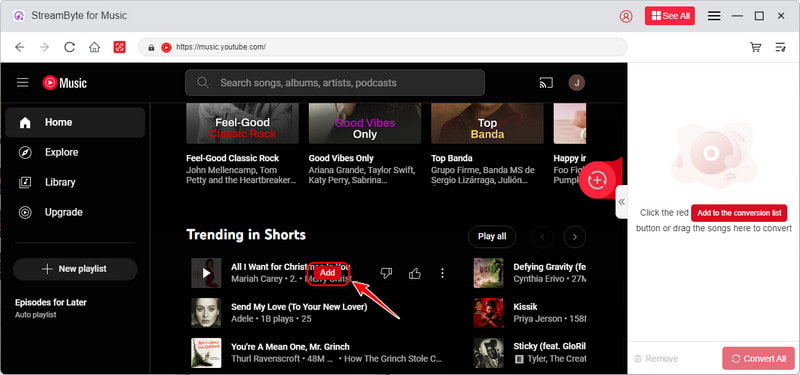Click the Mr. Grinch song thumbnail
This screenshot has height=375, width=800.
206,353
